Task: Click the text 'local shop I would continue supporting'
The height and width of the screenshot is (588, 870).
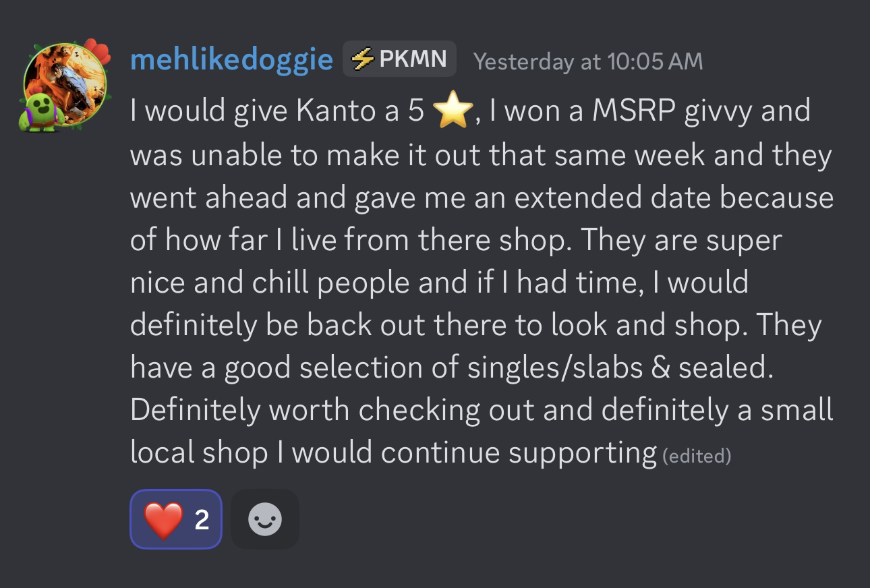Action: pyautogui.click(x=393, y=453)
